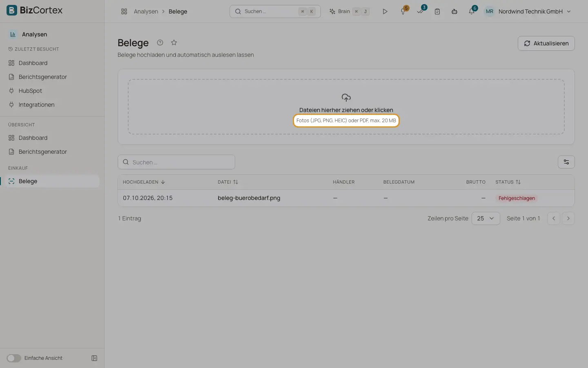This screenshot has width=588, height=368.
Task: Open the table filter settings icon
Action: pyautogui.click(x=566, y=162)
